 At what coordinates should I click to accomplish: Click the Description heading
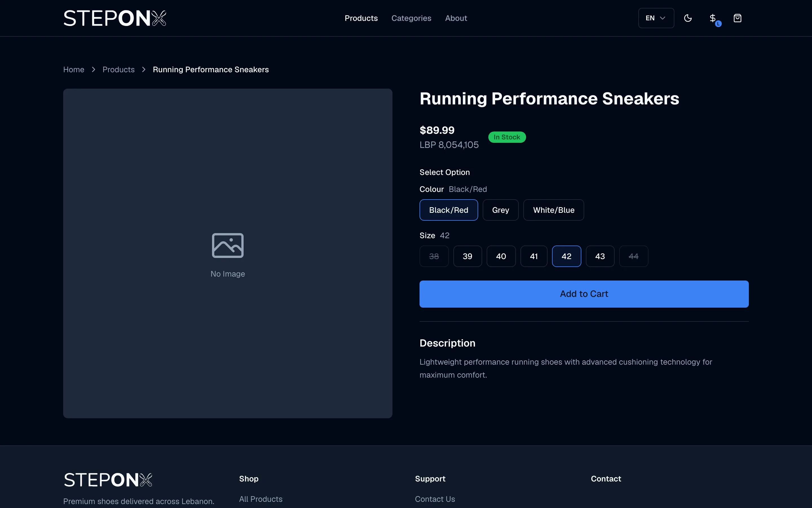[x=447, y=343]
